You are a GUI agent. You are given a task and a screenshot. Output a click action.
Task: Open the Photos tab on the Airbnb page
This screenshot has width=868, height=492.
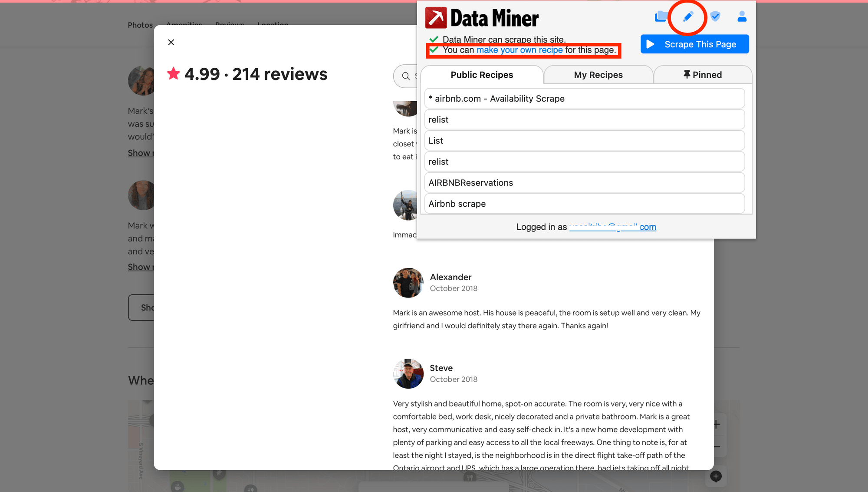click(x=140, y=25)
